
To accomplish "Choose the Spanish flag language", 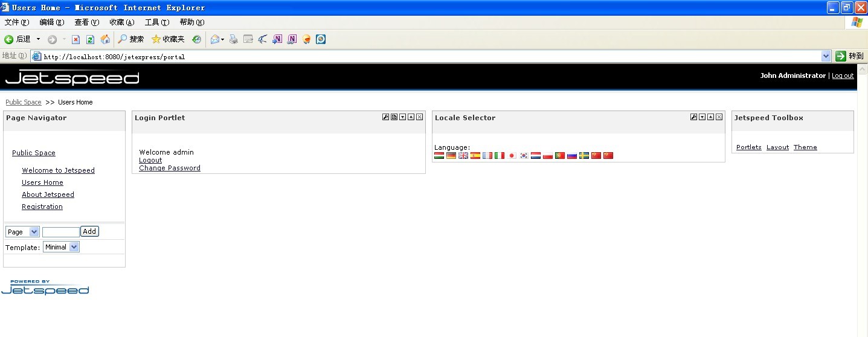I will pos(475,156).
